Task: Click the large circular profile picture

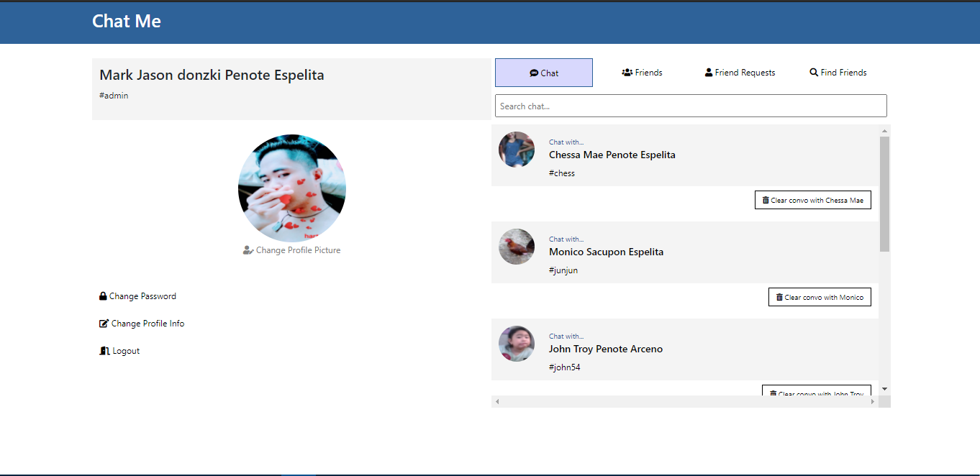Action: pos(292,188)
